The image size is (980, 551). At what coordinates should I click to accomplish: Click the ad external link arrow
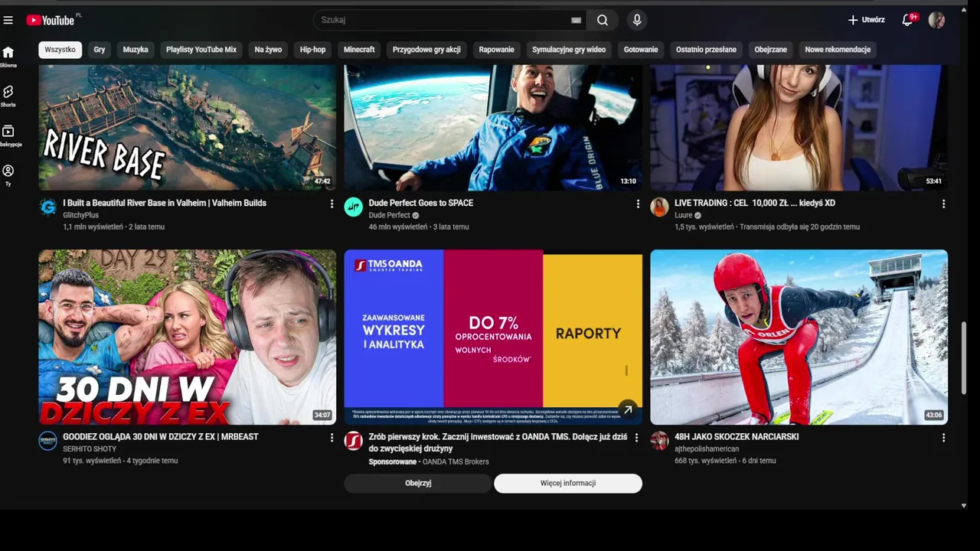click(x=628, y=410)
